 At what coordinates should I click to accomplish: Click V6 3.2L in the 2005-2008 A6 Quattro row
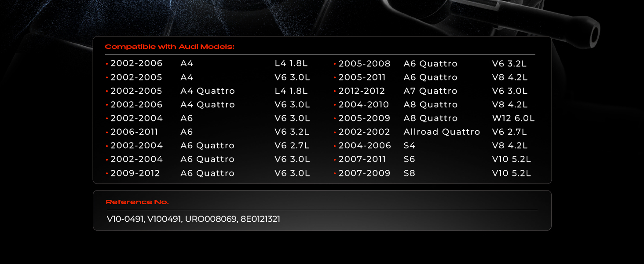[509, 64]
